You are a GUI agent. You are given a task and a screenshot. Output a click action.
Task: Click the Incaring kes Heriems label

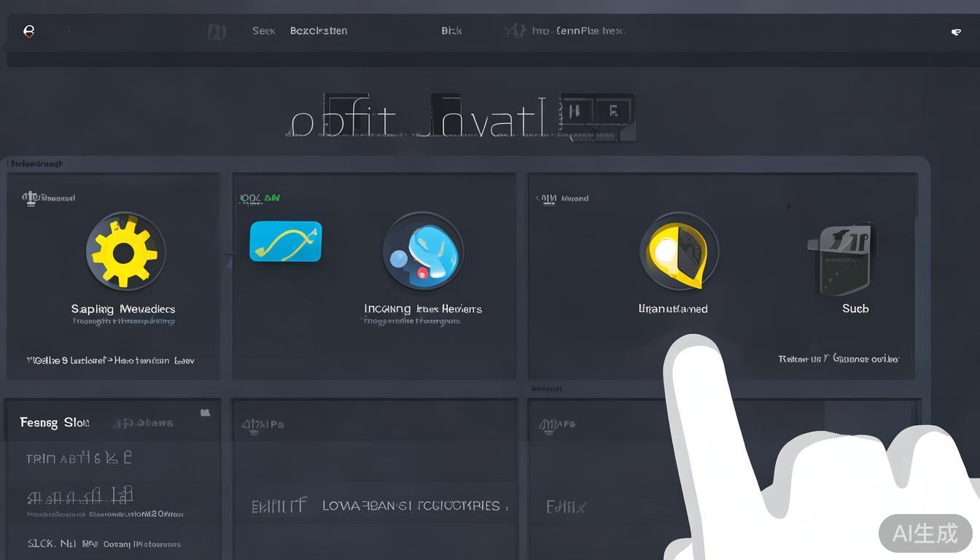pos(423,309)
